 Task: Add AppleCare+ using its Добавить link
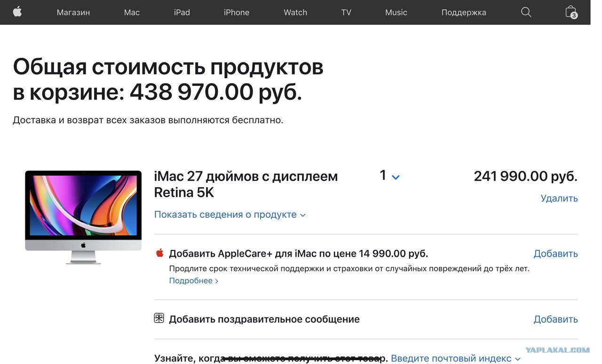555,254
